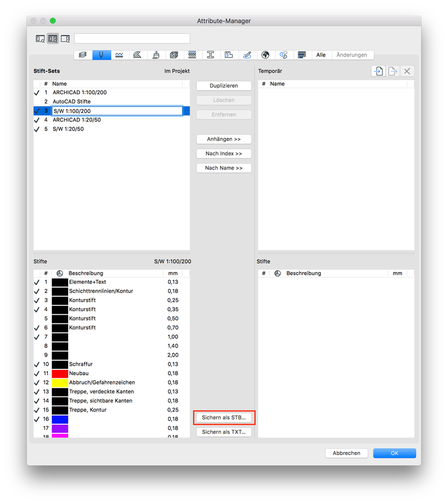Screen dimensions: 448x504
Task: Open the Building Materials tab
Action: (x=175, y=55)
